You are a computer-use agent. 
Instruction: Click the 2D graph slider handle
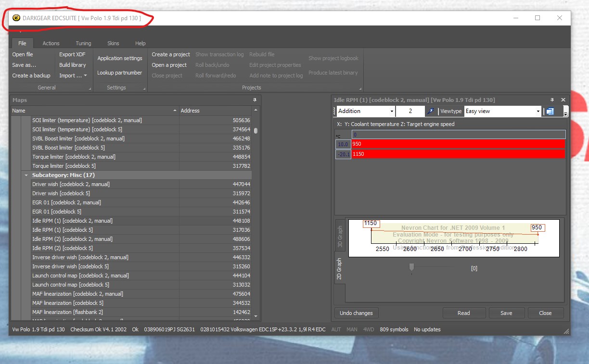point(411,267)
